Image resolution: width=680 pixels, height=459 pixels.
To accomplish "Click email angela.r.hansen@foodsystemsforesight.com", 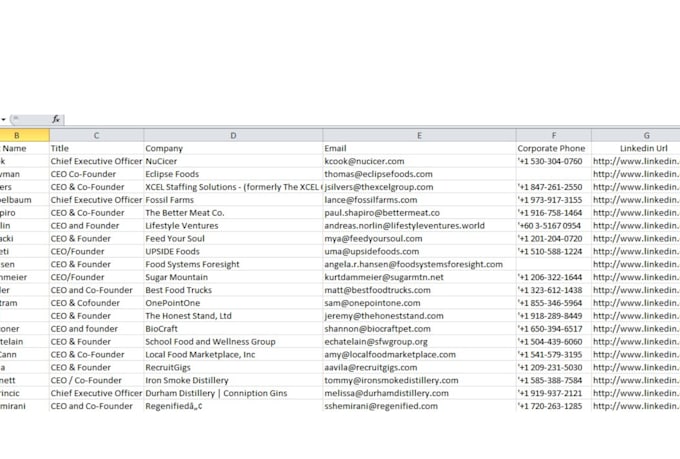I will point(413,264).
